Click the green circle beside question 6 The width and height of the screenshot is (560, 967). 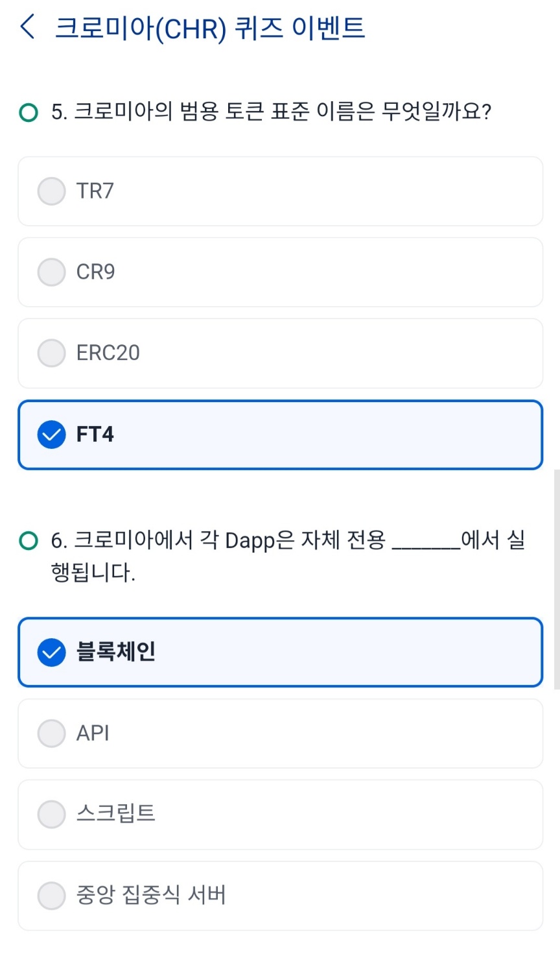29,540
